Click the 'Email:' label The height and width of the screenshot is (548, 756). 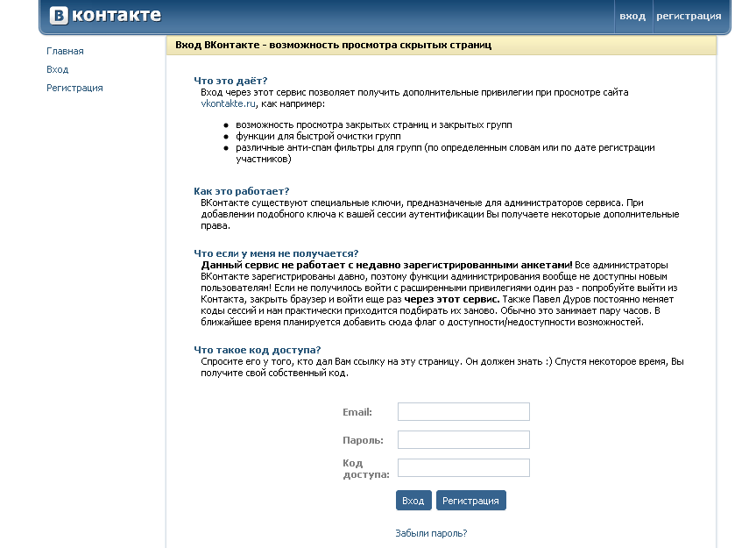point(357,412)
